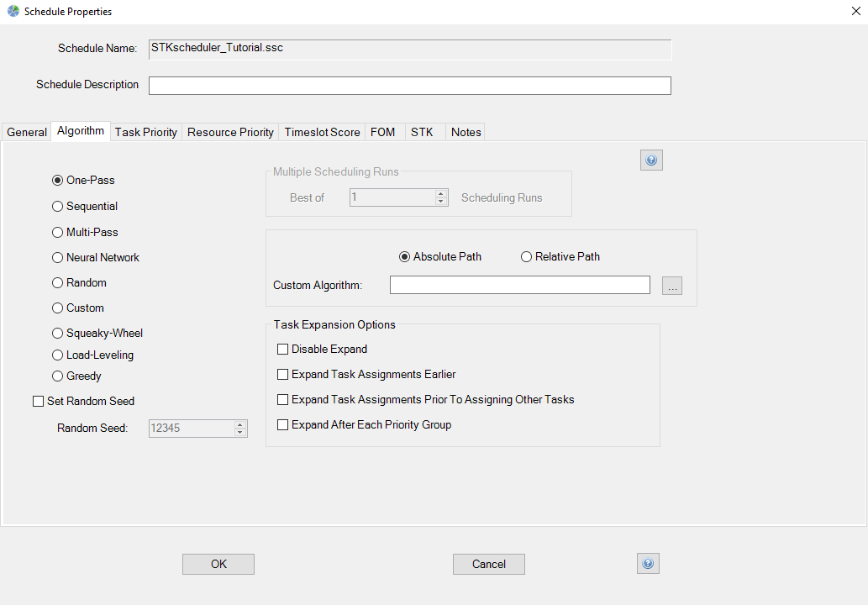Screen dimensions: 868x605
Task: Click the Schedule Properties window icon
Action: 13,11
